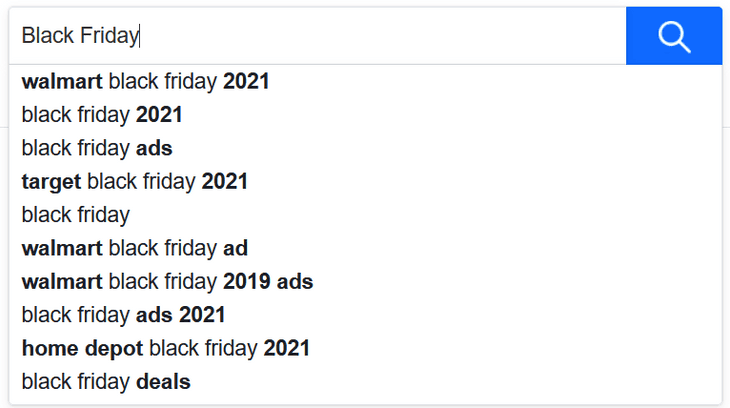The width and height of the screenshot is (730, 408).
Task: Open the last suggestion ending in 'deals'
Action: [106, 381]
